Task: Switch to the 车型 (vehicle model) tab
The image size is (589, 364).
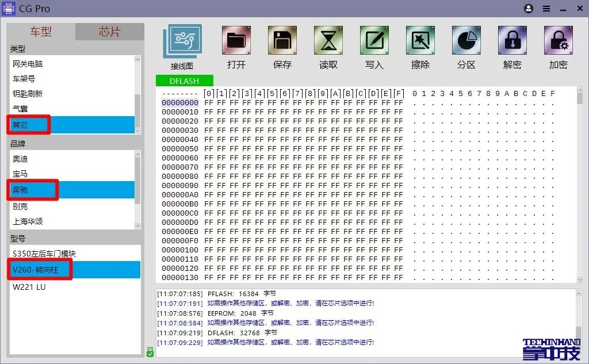Action: [x=41, y=32]
